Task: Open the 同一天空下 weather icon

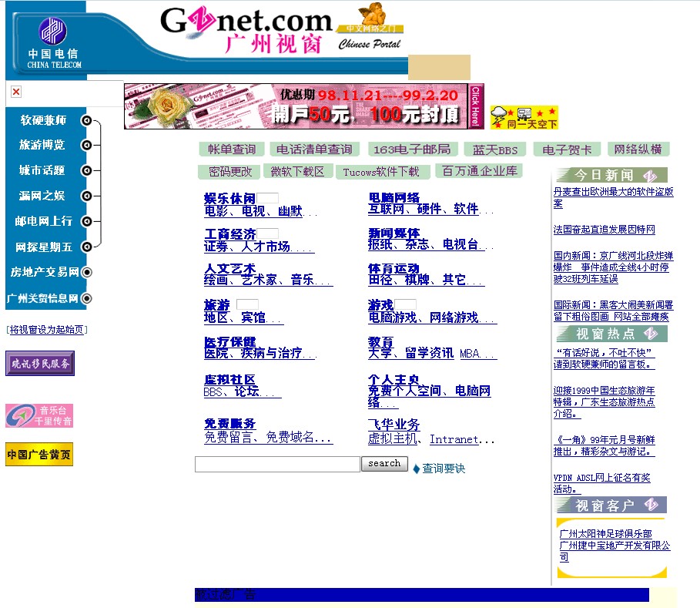Action: [x=524, y=117]
